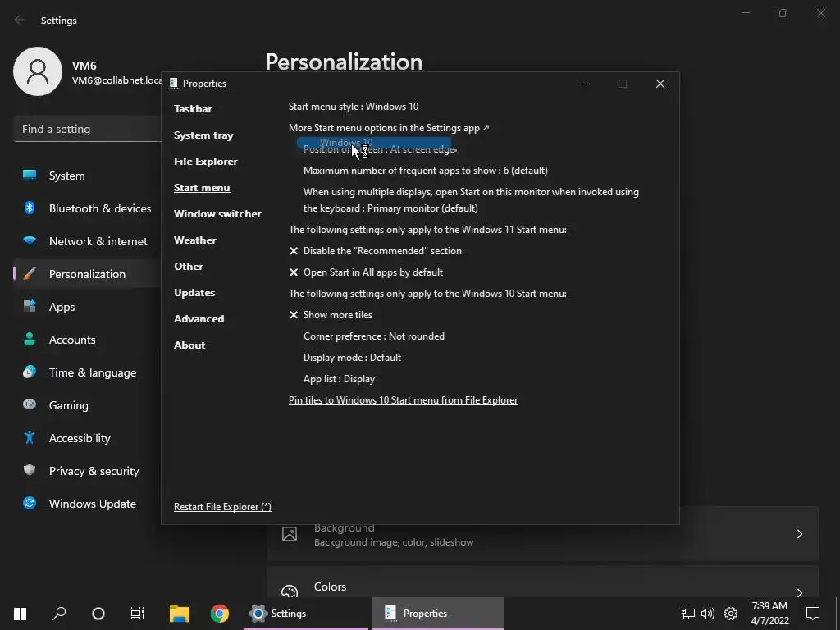Open Time & language settings
The height and width of the screenshot is (630, 840).
(87, 372)
